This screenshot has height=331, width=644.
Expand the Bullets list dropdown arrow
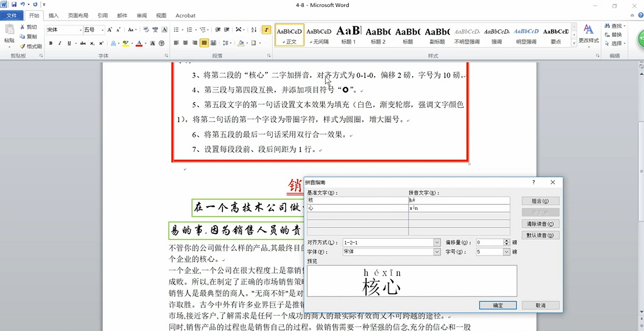[x=182, y=30]
